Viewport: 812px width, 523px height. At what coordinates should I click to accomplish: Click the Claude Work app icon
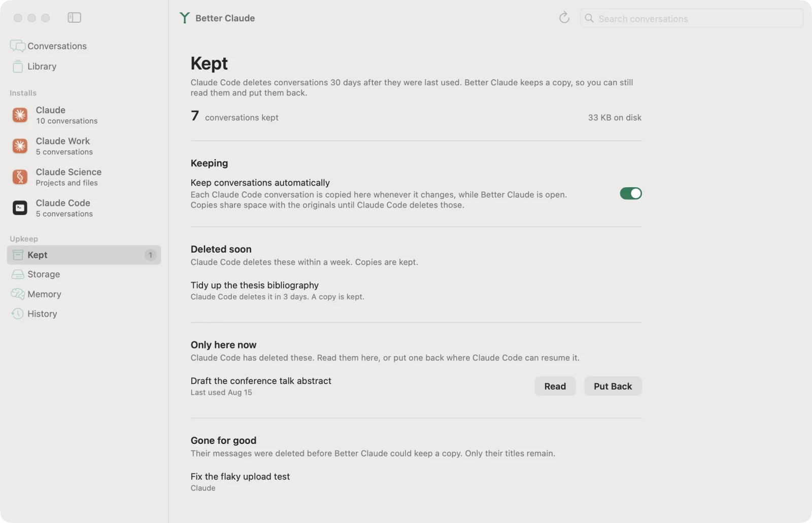(20, 146)
